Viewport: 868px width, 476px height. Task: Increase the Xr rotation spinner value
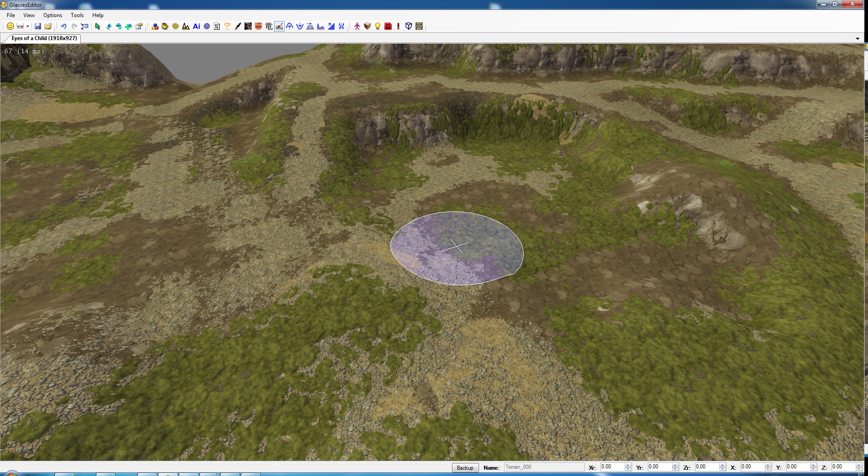(x=628, y=465)
